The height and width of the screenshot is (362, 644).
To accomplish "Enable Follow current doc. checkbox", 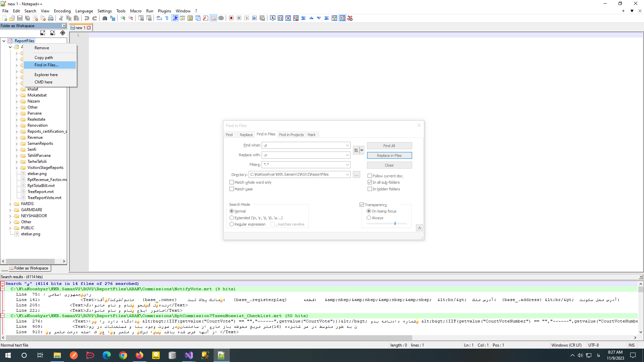I will coord(370,176).
